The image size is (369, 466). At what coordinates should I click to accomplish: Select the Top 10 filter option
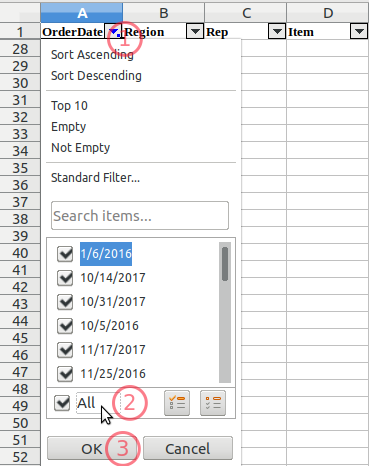(x=69, y=106)
